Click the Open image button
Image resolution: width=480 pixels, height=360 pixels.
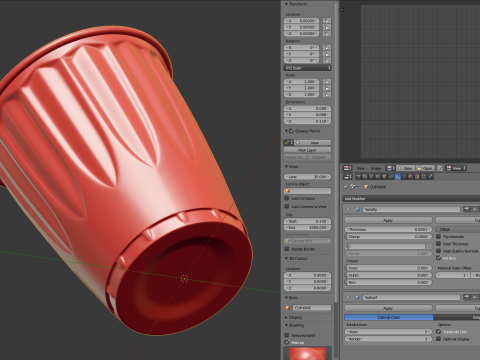pos(425,168)
